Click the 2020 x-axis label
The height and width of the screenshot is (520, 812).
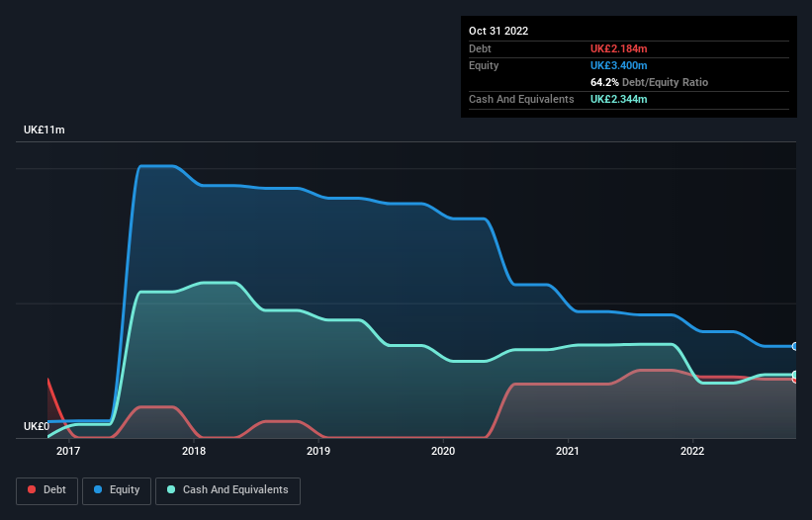(x=443, y=451)
